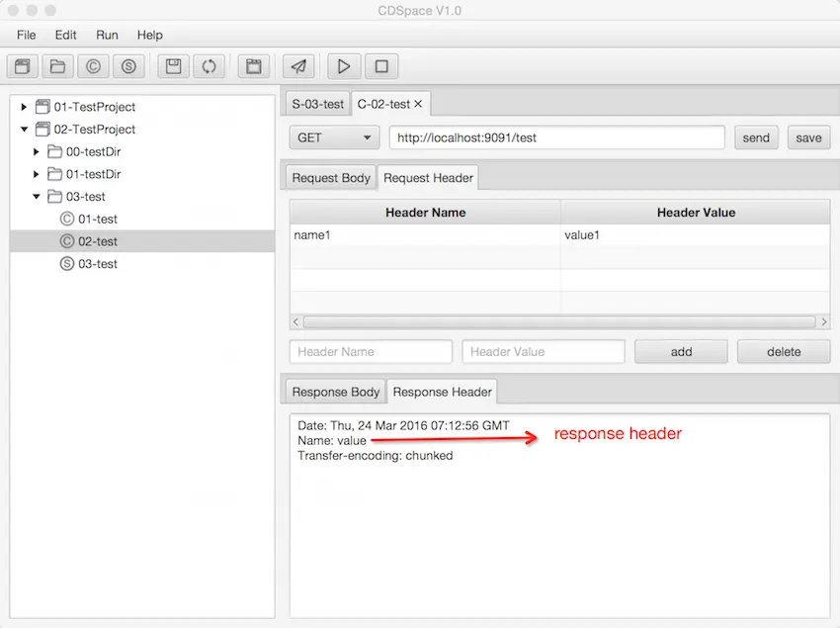Screen dimensions: 840x628
Task: Click the stop square toolbar button
Action: click(381, 66)
